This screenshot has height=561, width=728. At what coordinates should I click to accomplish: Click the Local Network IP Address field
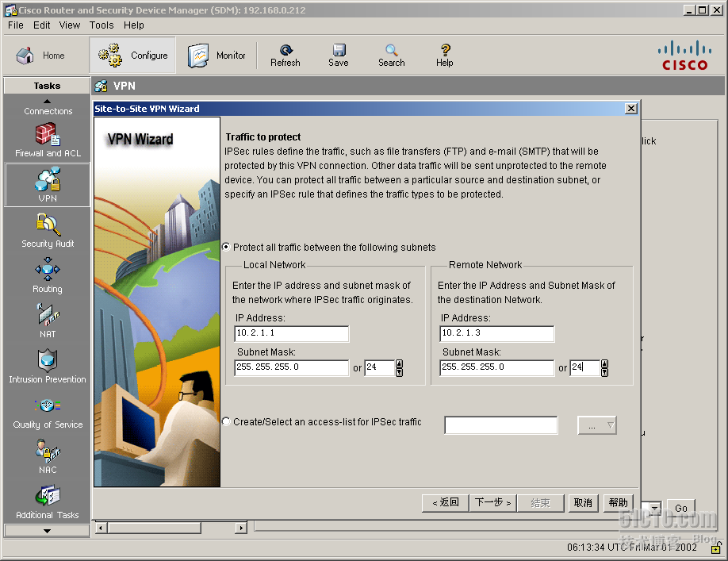click(292, 333)
